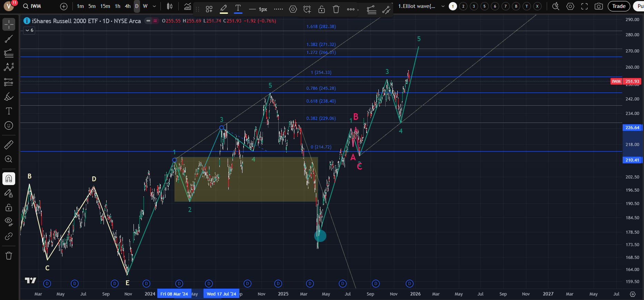Change the drawing line color swatch
The height and width of the screenshot is (300, 644).
224,9
